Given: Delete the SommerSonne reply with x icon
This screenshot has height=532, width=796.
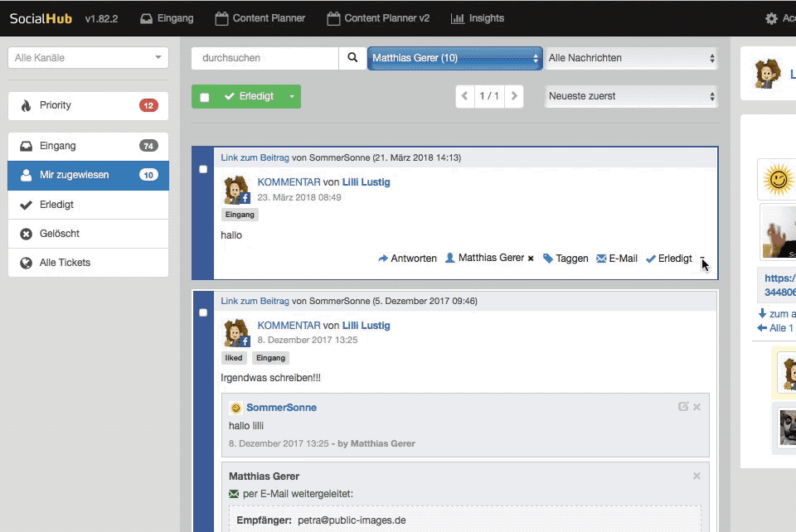Looking at the screenshot, I should pyautogui.click(x=696, y=407).
